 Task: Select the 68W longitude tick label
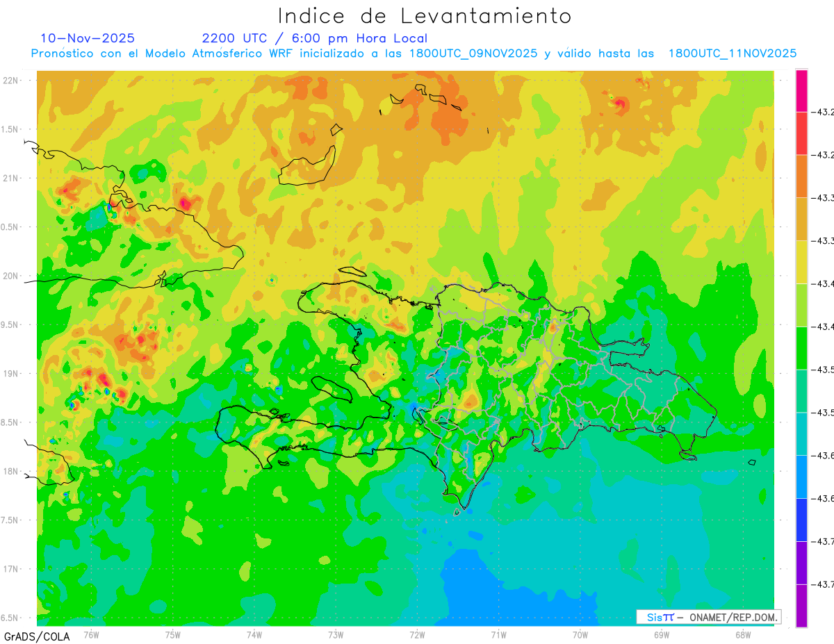[x=743, y=634]
